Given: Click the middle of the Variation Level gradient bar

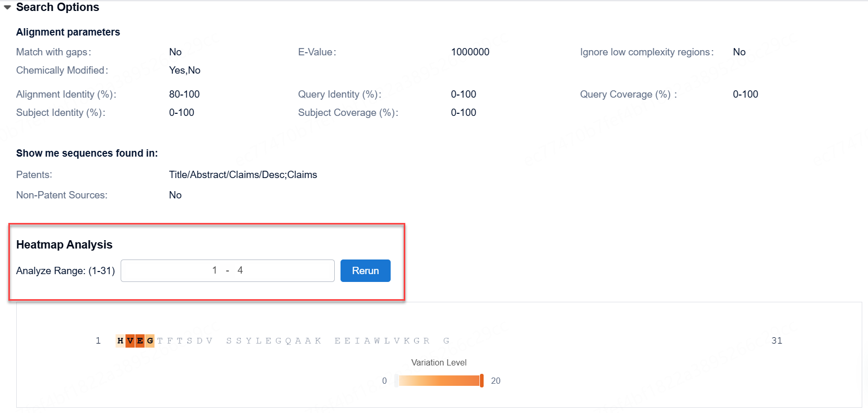Looking at the screenshot, I should [439, 381].
